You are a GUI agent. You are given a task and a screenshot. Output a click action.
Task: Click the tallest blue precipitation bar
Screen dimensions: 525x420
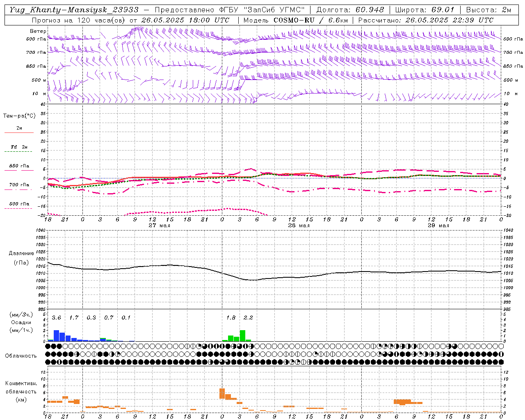(57, 336)
